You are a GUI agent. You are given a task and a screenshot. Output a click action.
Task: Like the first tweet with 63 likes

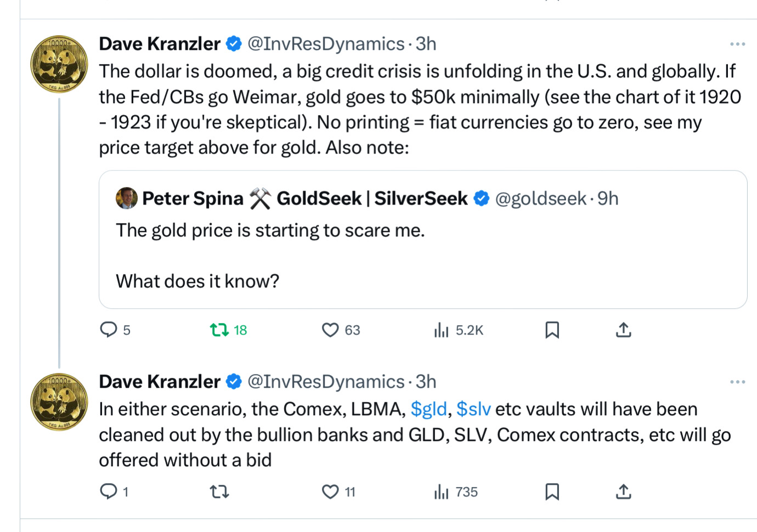[330, 330]
